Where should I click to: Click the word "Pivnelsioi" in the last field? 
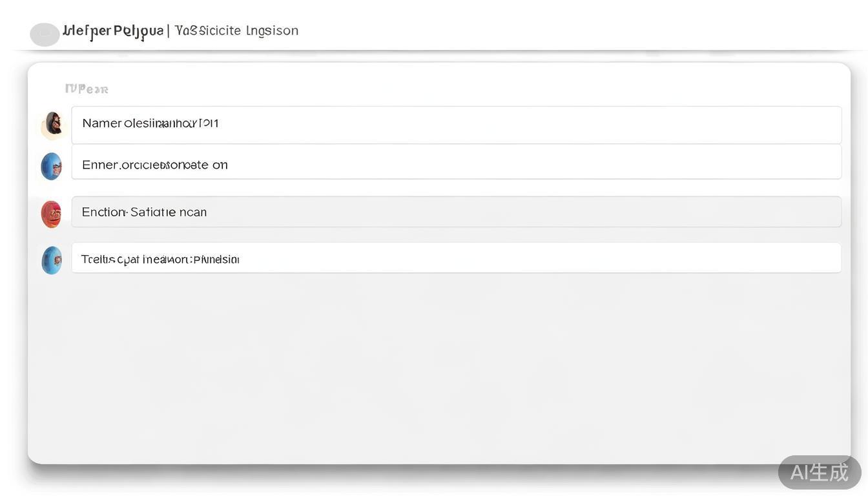pyautogui.click(x=216, y=260)
